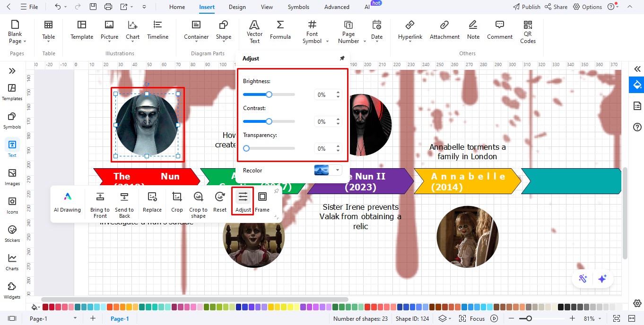This screenshot has height=325, width=644.
Task: Switch to the Symbols tab
Action: pos(298,7)
